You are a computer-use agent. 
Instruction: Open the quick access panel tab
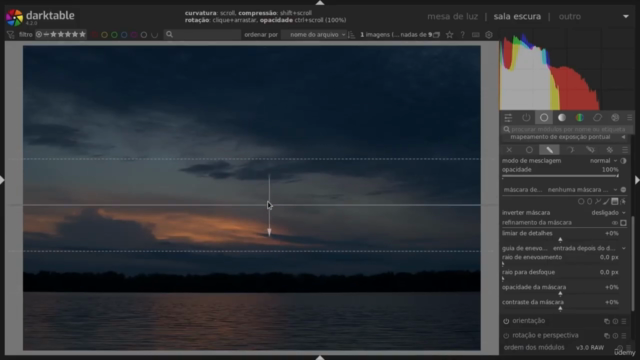pos(508,118)
